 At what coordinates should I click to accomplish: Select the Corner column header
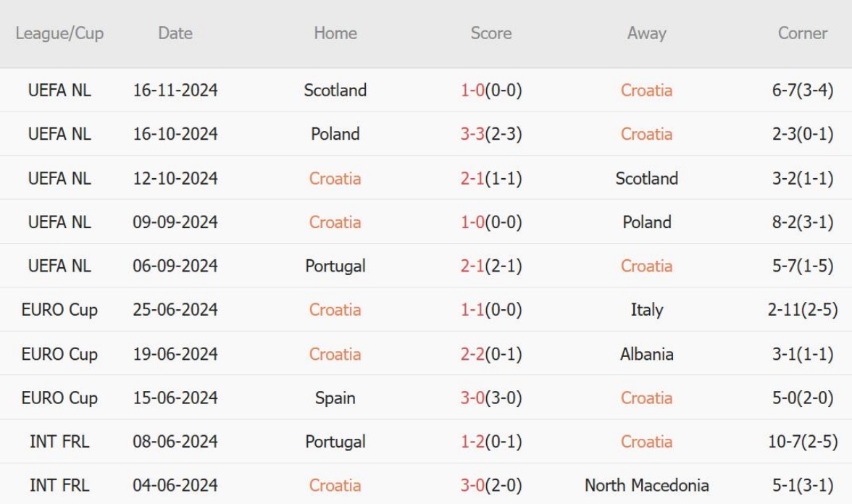click(x=802, y=33)
